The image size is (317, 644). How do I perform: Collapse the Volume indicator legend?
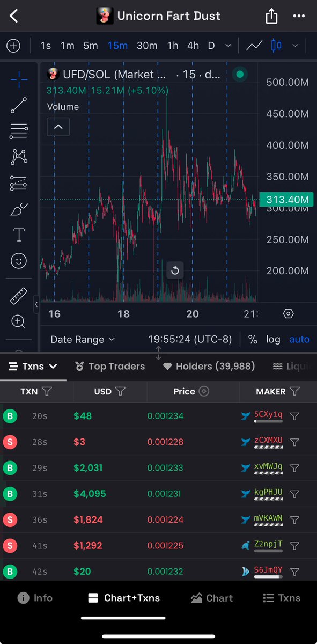point(58,127)
